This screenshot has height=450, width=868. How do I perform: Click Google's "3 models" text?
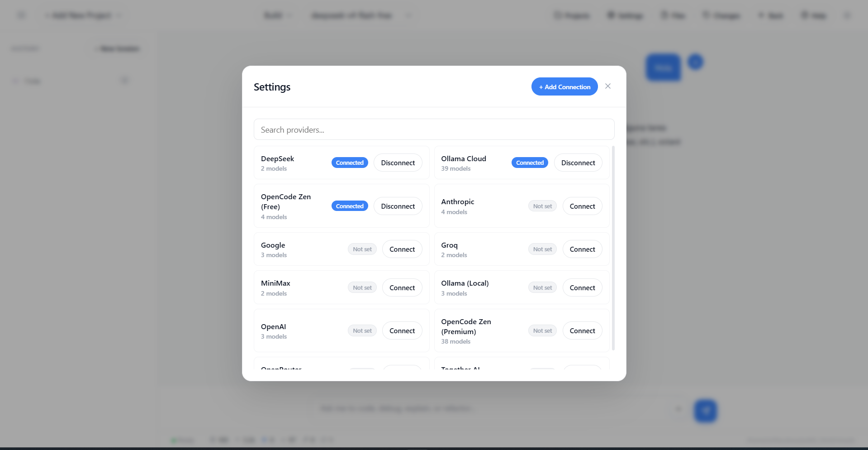pyautogui.click(x=274, y=255)
